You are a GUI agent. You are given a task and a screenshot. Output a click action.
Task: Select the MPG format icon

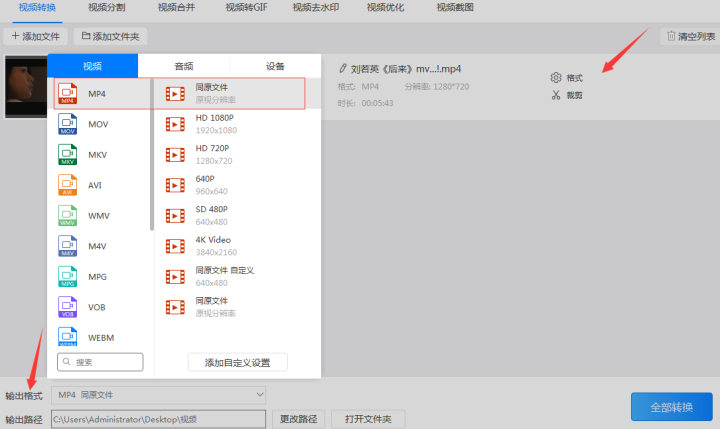coord(68,277)
